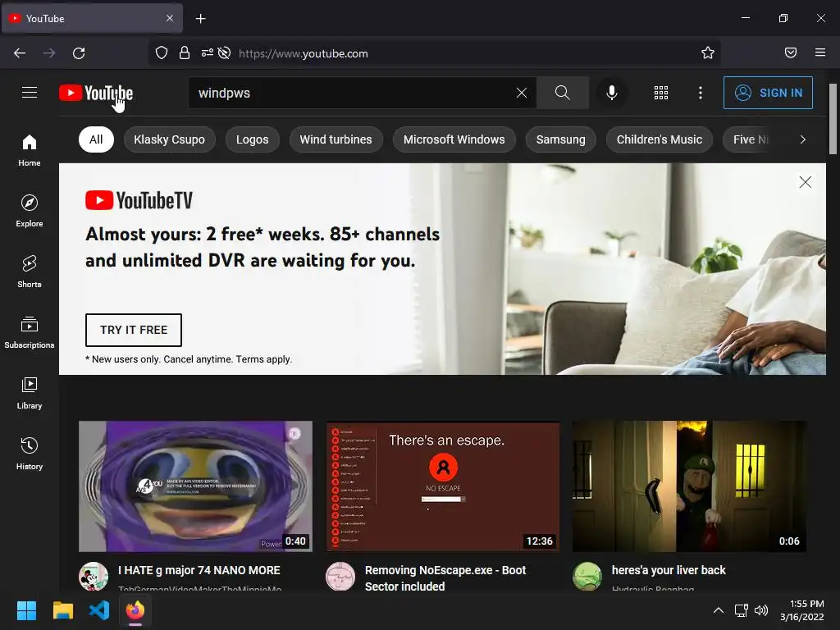Dismiss the YouTube TV banner
Screen dimensions: 840x630
pos(806,182)
